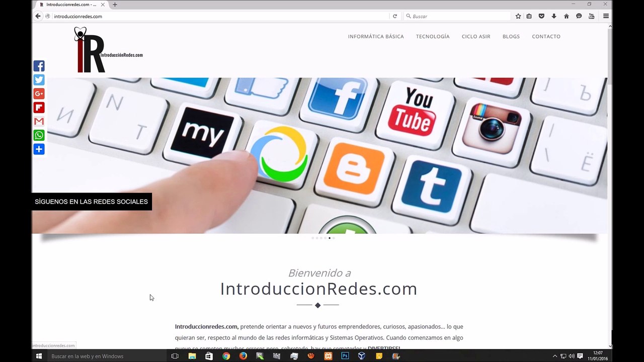Go to the Firefox home page icon
This screenshot has height=362, width=644.
tap(567, 16)
